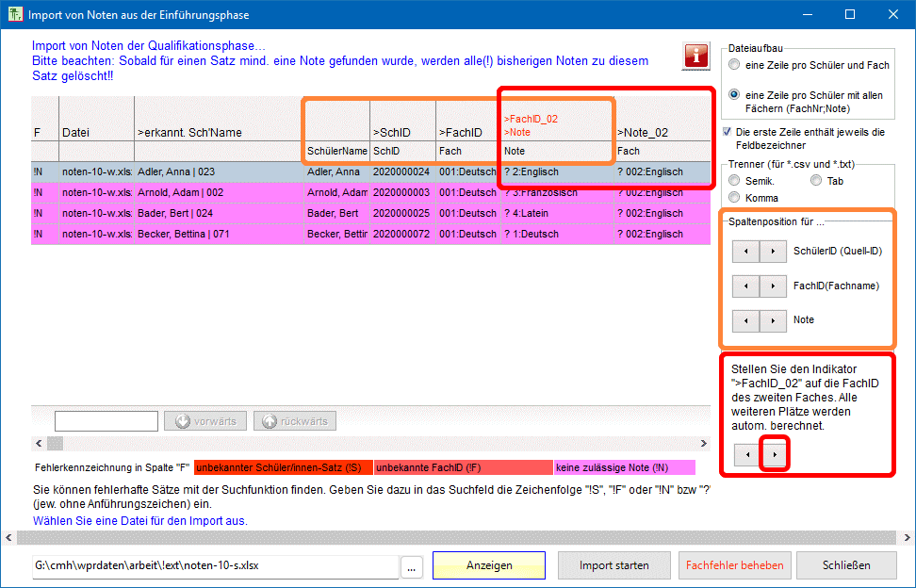Toggle 'Die erste Zeile enthält Feldbezeichner' checkbox
The height and width of the screenshot is (588, 916).
[x=727, y=132]
